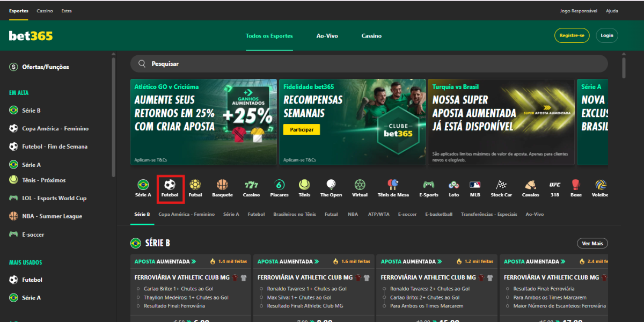
Task: Open the Jogo Responsável link
Action: pyautogui.click(x=578, y=11)
